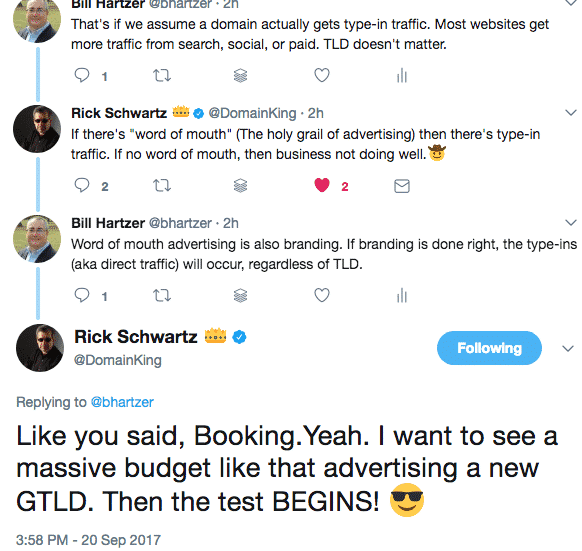Open @DomainKing handle in word of mouth tweet
This screenshot has width=582, height=551.
[252, 113]
